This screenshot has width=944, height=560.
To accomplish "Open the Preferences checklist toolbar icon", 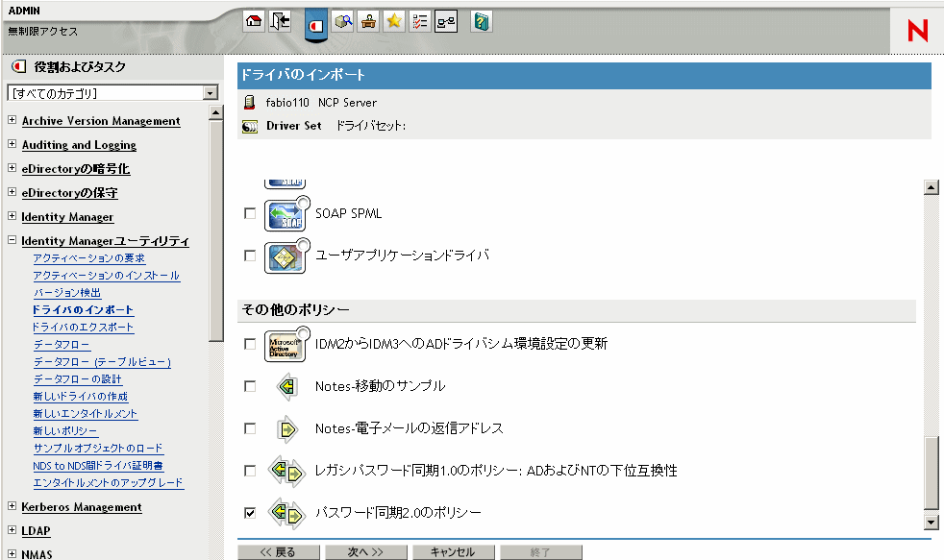I will [420, 22].
